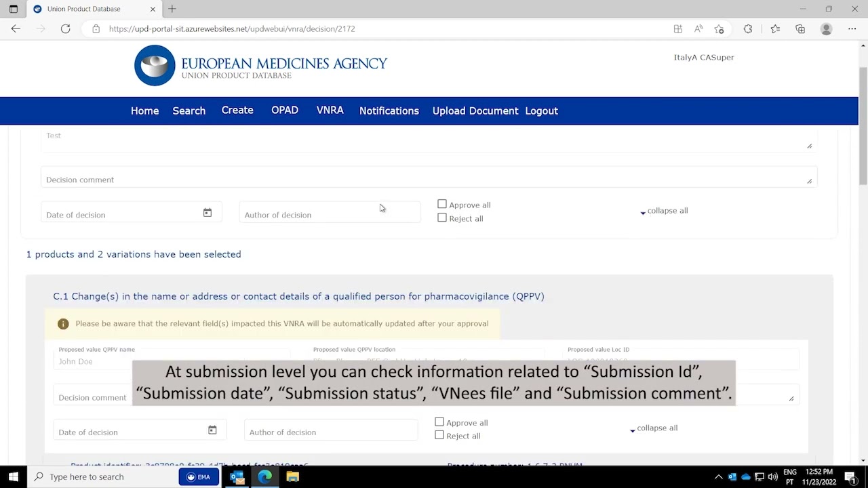The height and width of the screenshot is (488, 868).
Task: Collapse all using the upper collapse all arrow
Action: (643, 213)
